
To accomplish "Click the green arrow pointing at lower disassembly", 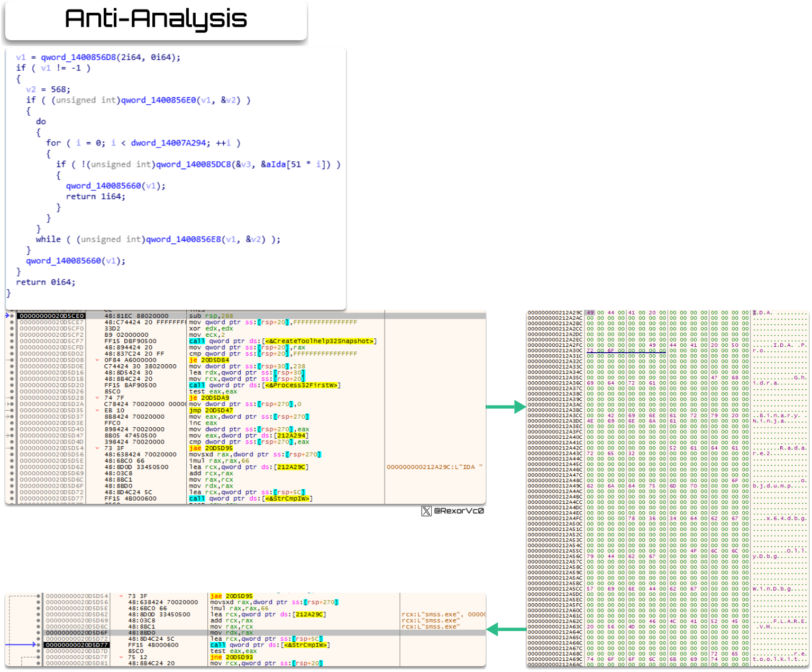I will tap(506, 629).
